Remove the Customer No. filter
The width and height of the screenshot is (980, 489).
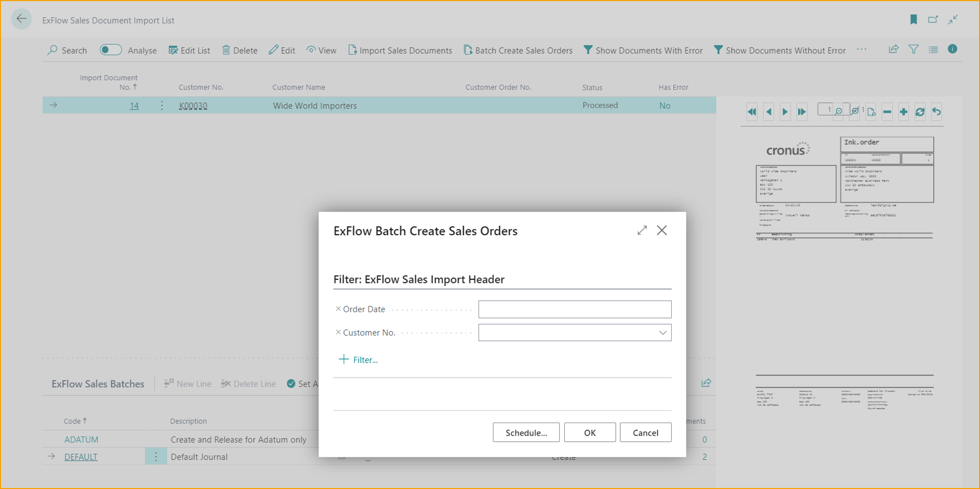338,332
